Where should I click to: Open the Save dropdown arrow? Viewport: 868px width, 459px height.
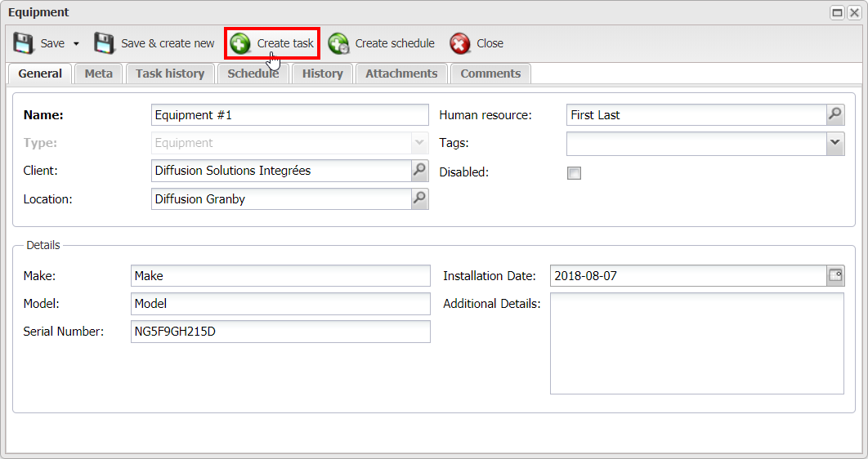click(76, 43)
